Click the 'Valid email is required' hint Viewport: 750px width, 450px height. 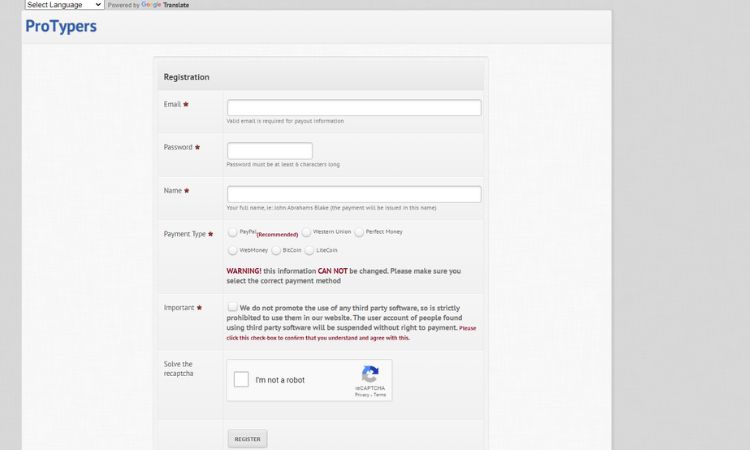(x=285, y=121)
